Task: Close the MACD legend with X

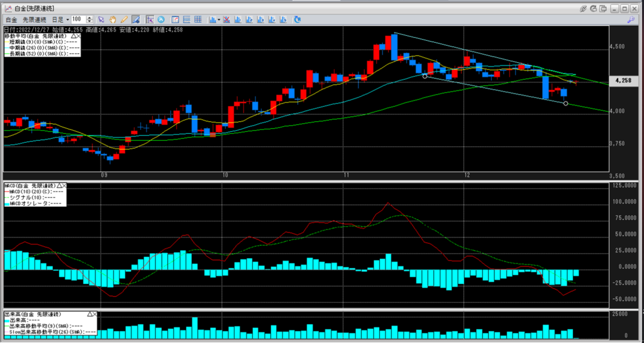Action: (x=65, y=187)
